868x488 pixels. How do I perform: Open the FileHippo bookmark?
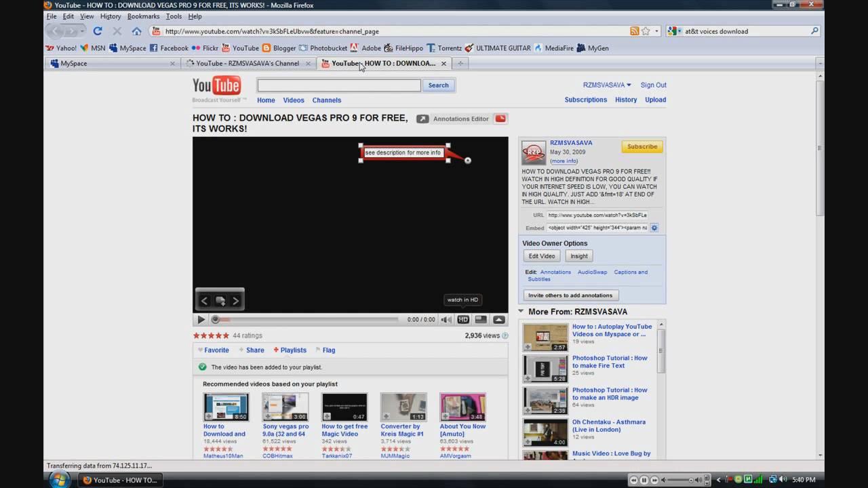click(x=403, y=48)
